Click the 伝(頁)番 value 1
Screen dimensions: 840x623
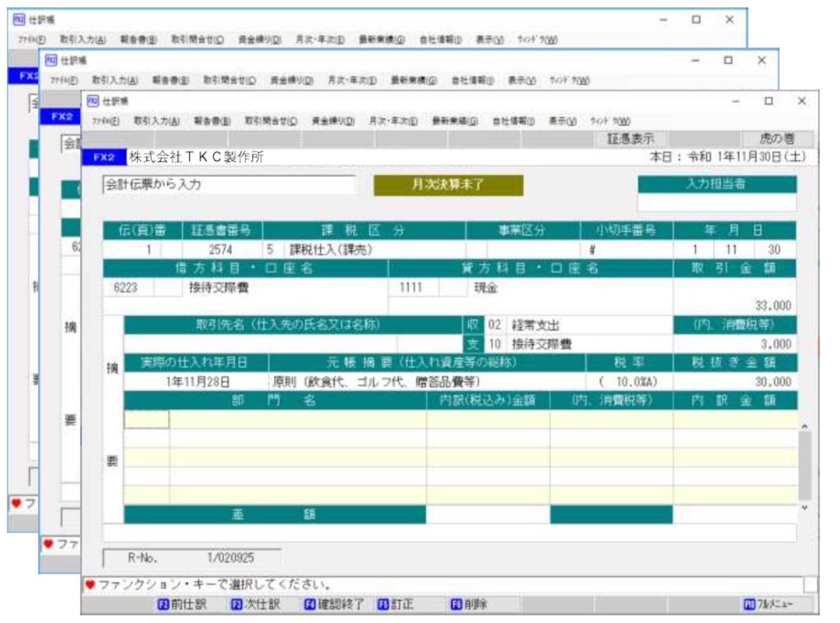148,250
